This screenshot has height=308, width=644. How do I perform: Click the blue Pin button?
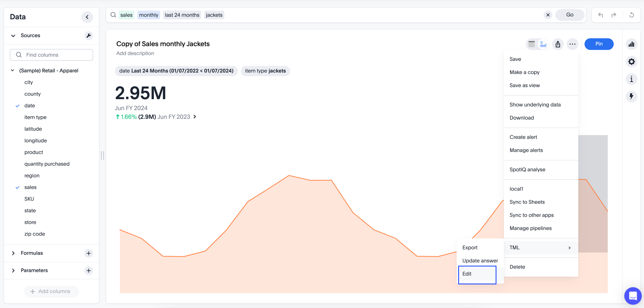click(x=599, y=44)
